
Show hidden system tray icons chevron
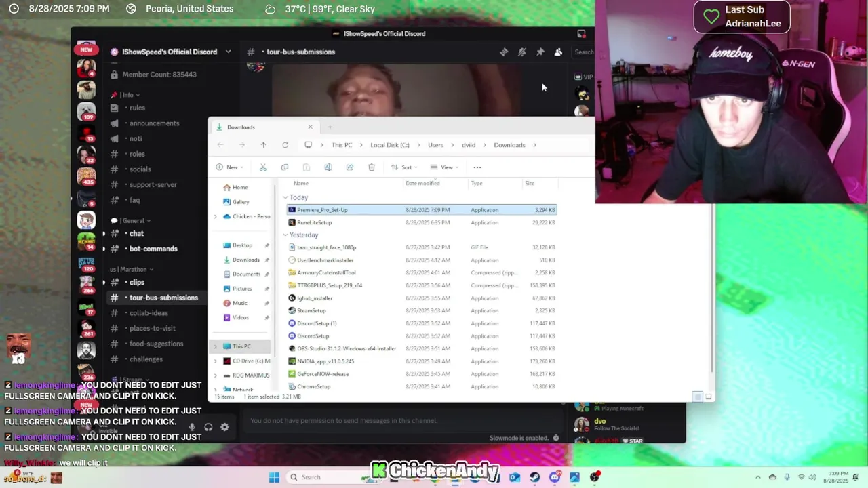[x=758, y=477]
